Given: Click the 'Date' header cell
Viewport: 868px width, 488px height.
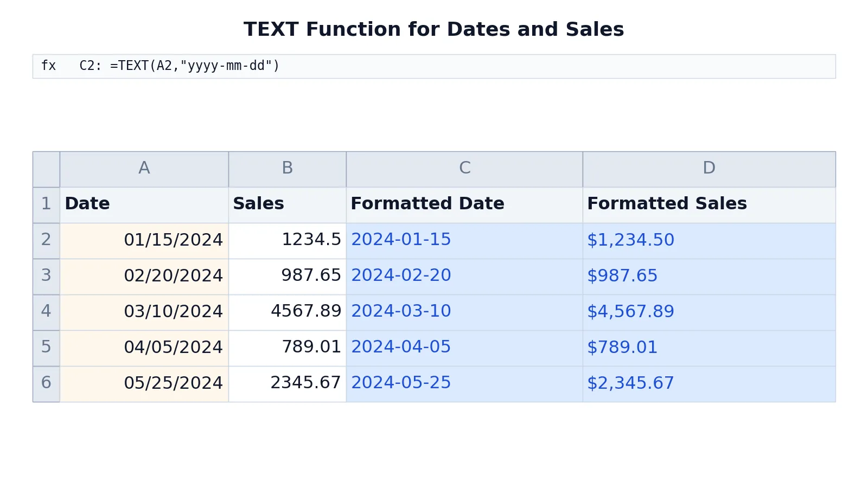Looking at the screenshot, I should [x=144, y=205].
